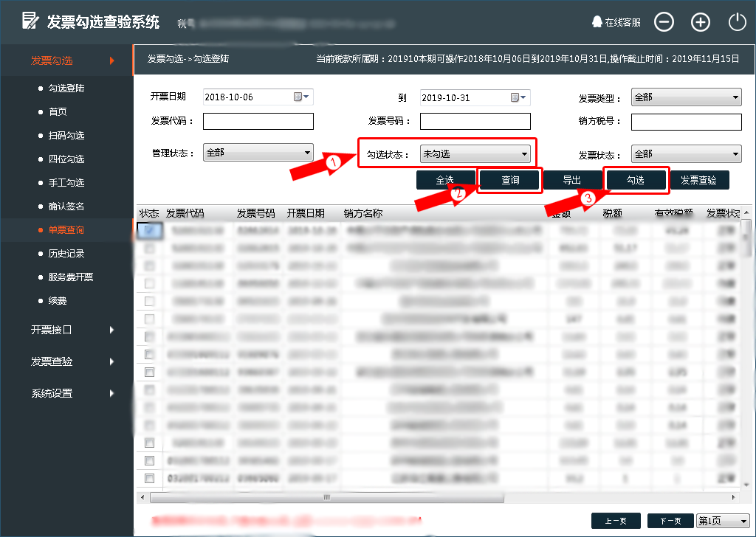
Task: Click the invoice system logo icon
Action: [30, 21]
